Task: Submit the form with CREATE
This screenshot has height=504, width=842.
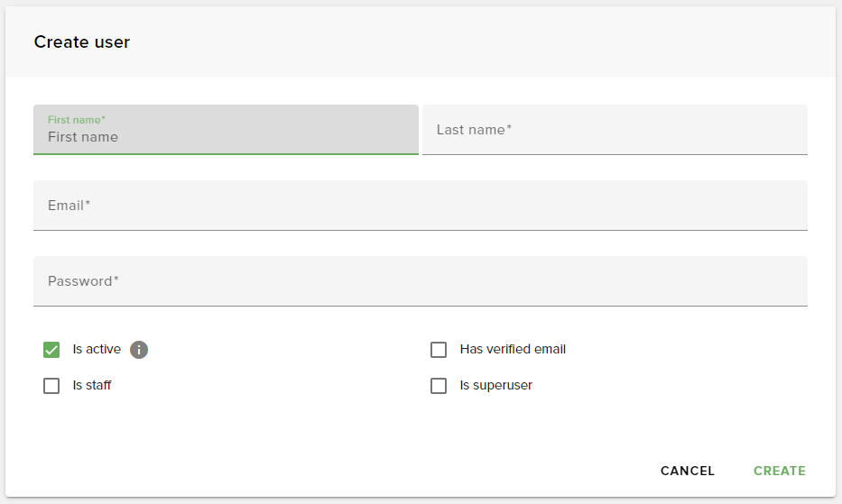Action: click(780, 471)
